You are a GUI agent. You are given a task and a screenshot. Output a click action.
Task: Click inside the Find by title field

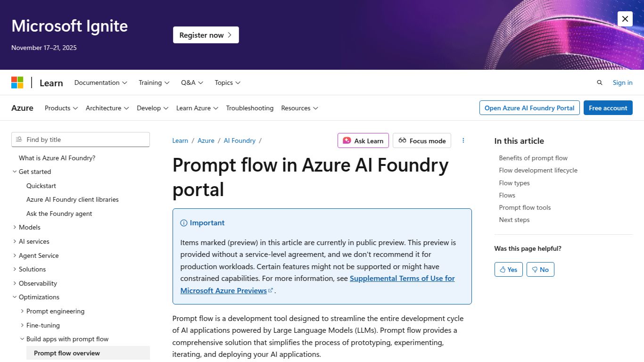coord(80,140)
